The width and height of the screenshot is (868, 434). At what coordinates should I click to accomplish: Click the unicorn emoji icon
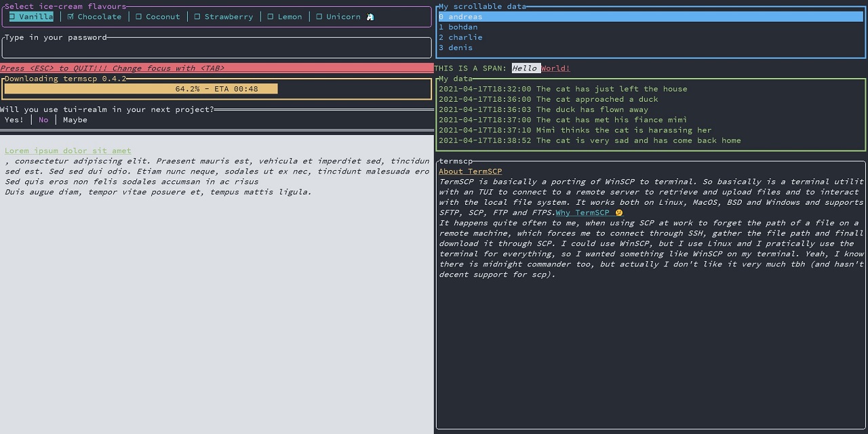pyautogui.click(x=370, y=17)
